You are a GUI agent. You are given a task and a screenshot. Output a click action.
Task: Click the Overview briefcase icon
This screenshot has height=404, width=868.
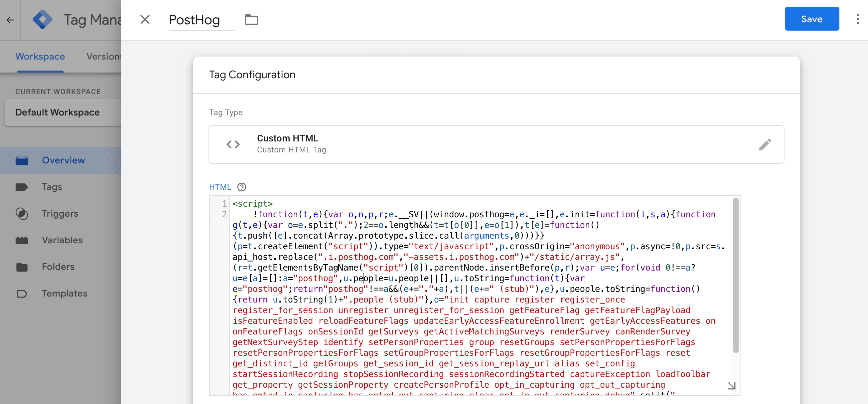22,160
